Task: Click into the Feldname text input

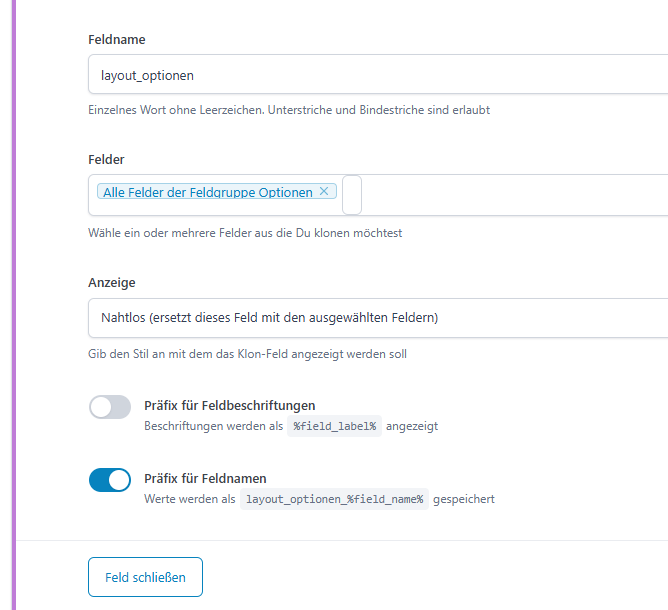Action: coord(378,75)
